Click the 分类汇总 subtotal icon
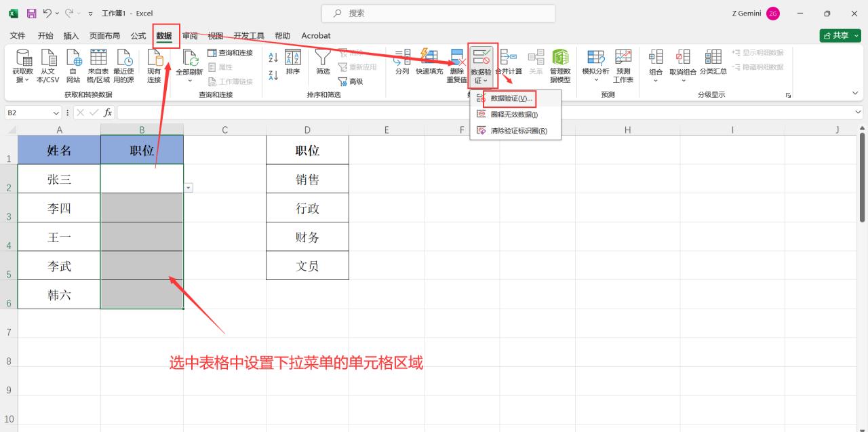The image size is (868, 432). (x=713, y=62)
